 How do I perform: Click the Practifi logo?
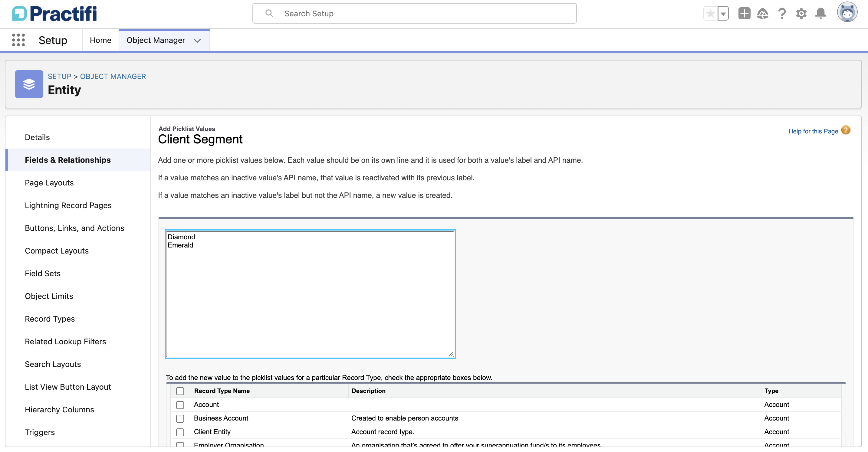[54, 14]
